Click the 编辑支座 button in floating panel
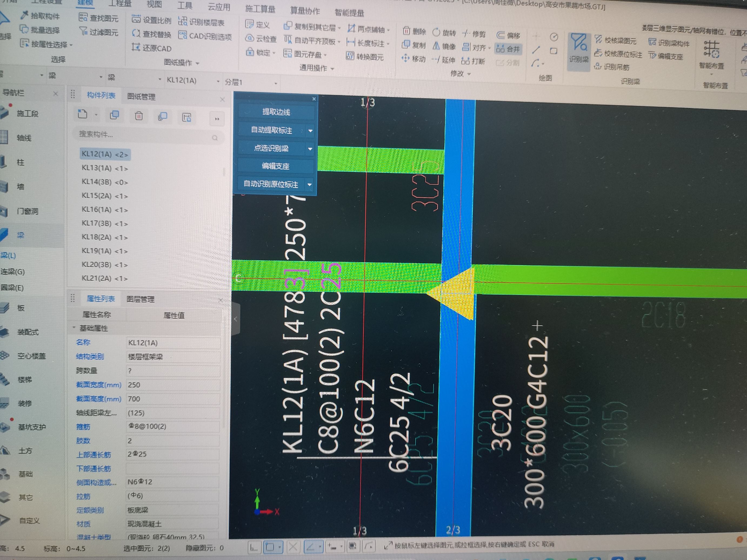The width and height of the screenshot is (747, 560). click(276, 166)
